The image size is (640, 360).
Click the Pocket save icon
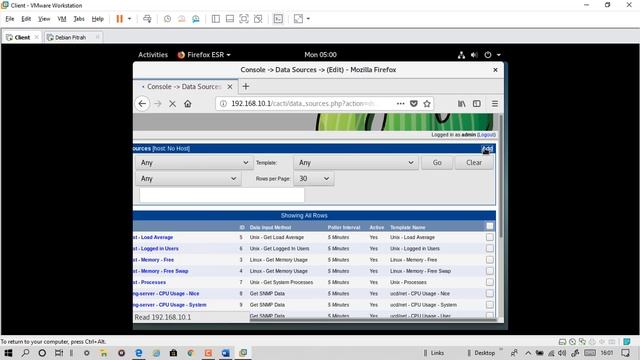pos(413,104)
